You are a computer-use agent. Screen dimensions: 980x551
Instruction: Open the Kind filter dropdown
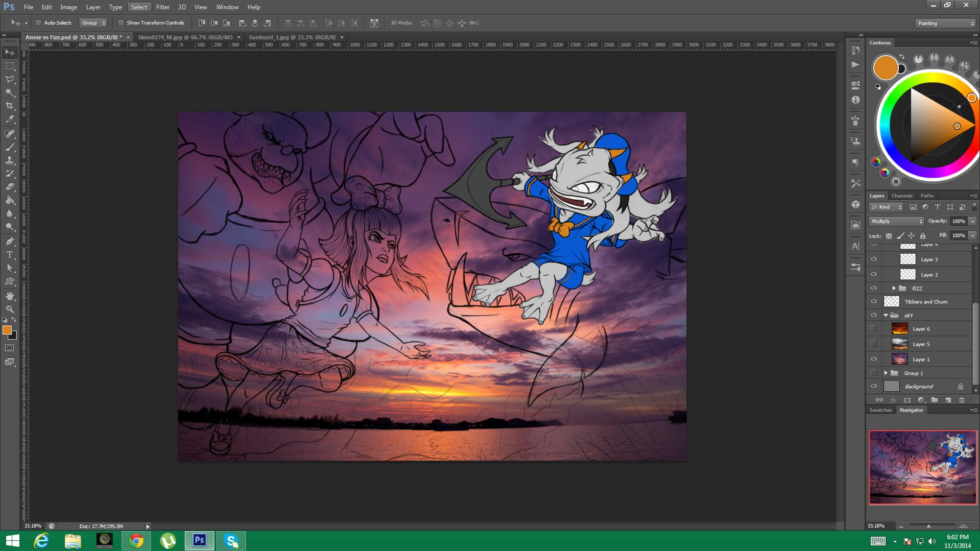pos(886,207)
